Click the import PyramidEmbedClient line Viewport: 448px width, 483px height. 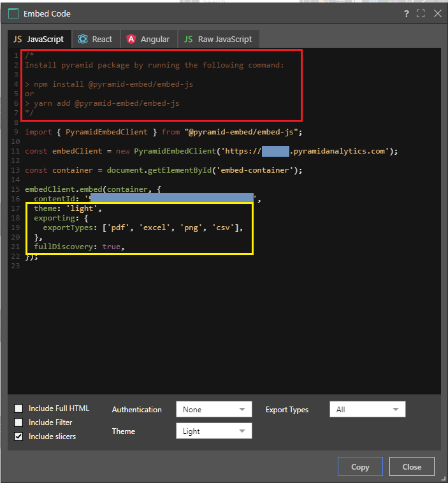(164, 132)
